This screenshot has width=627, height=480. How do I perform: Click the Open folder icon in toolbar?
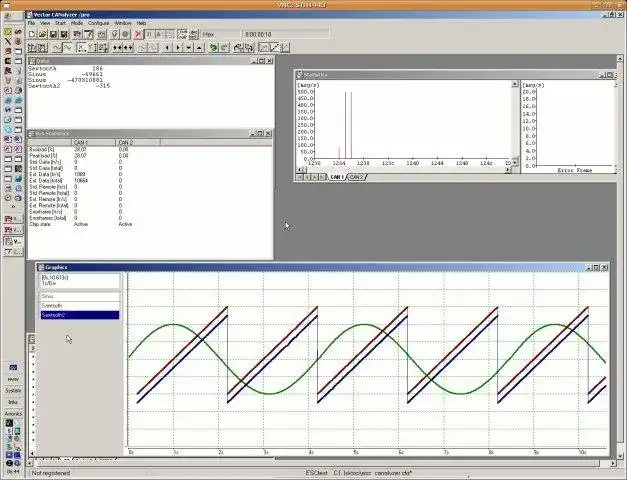[43, 34]
